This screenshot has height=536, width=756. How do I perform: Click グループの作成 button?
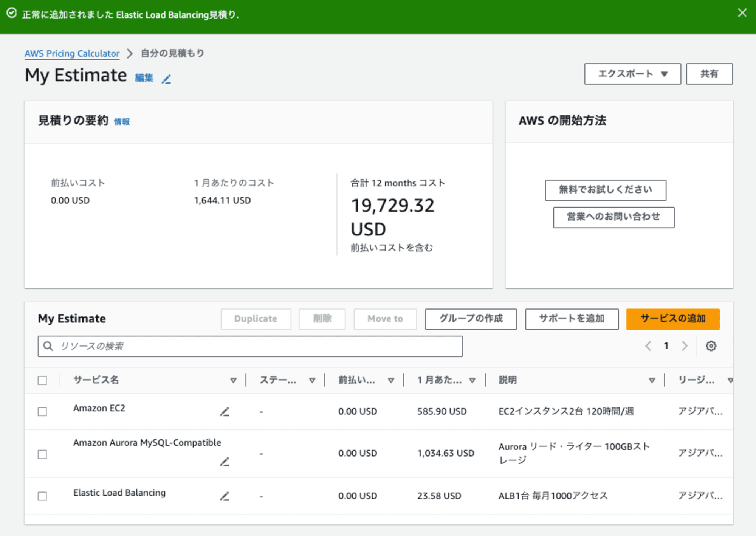[x=471, y=319]
